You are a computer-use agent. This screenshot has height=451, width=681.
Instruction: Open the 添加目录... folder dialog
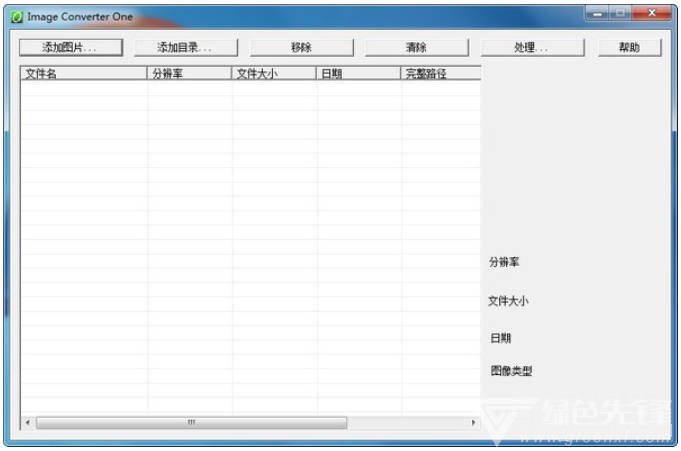pos(186,47)
